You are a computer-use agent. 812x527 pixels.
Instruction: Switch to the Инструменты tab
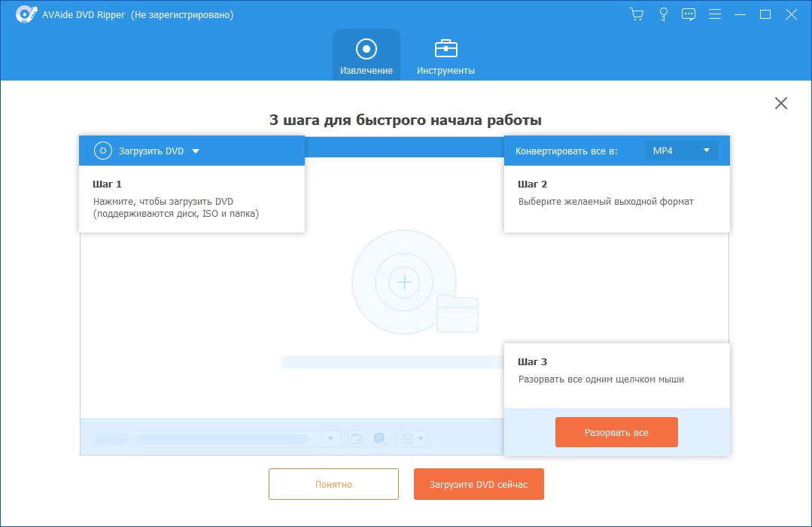click(446, 53)
